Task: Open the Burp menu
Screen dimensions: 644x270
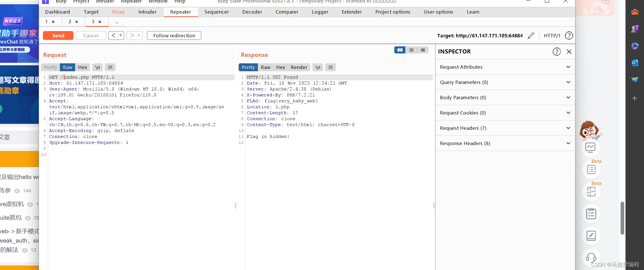Action: (61, 1)
